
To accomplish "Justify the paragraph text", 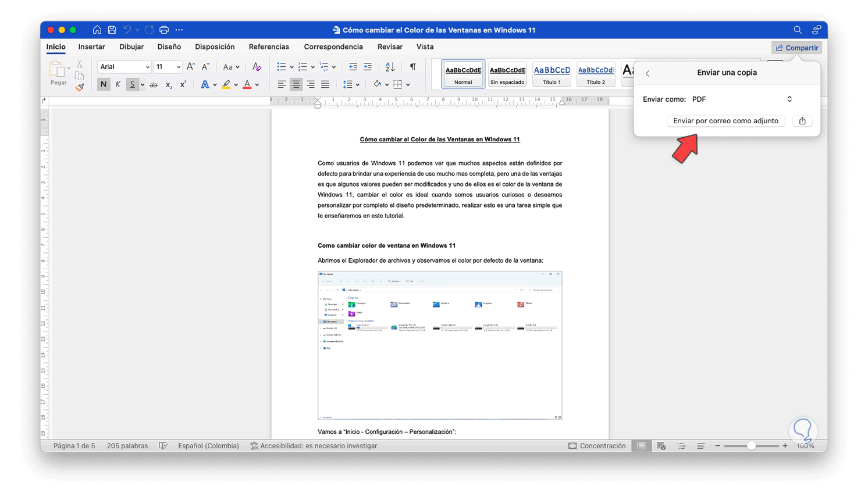I will coord(325,85).
